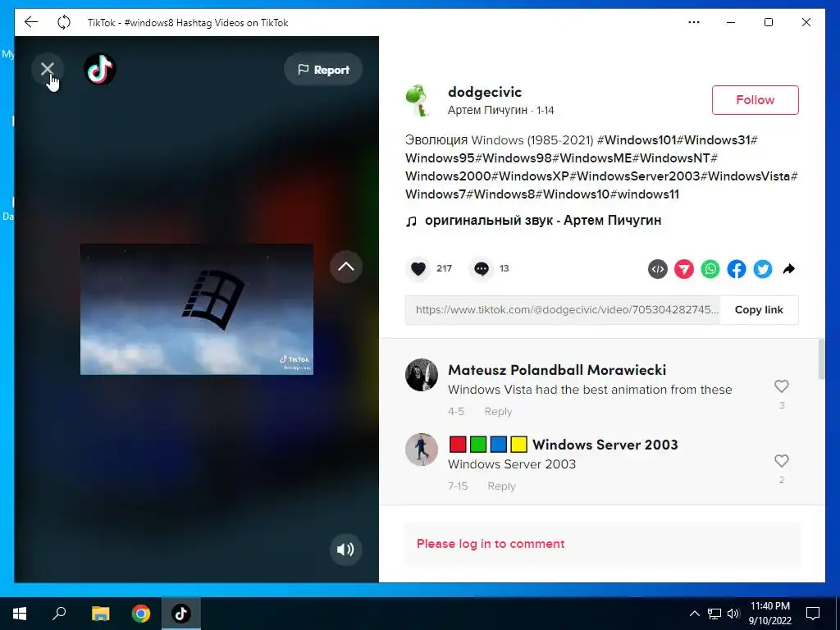Open the dodgecivic username link
This screenshot has width=840, height=630.
coord(484,92)
